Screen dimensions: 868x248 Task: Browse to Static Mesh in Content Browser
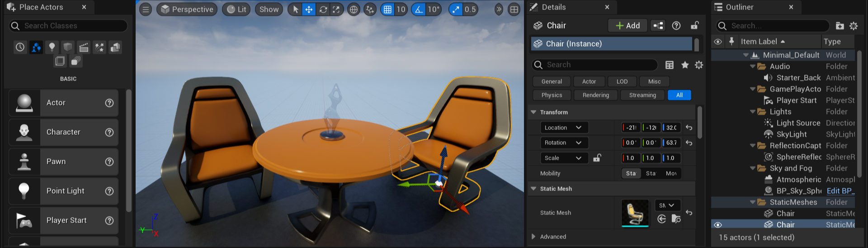(x=676, y=219)
